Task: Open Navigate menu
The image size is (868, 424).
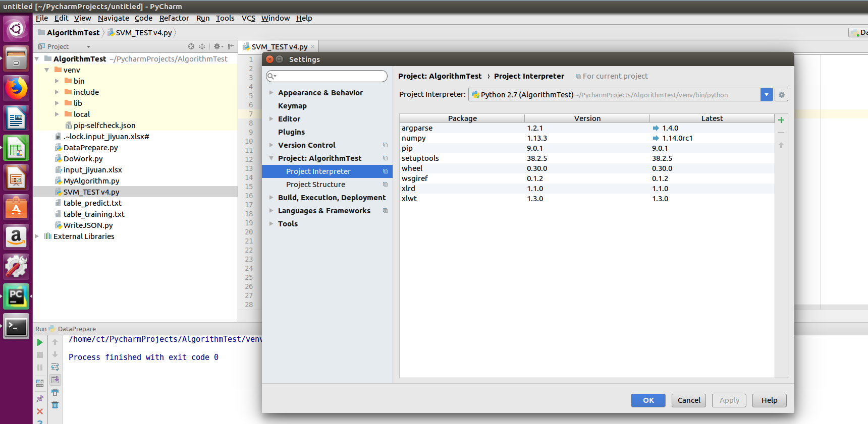Action: [114, 18]
